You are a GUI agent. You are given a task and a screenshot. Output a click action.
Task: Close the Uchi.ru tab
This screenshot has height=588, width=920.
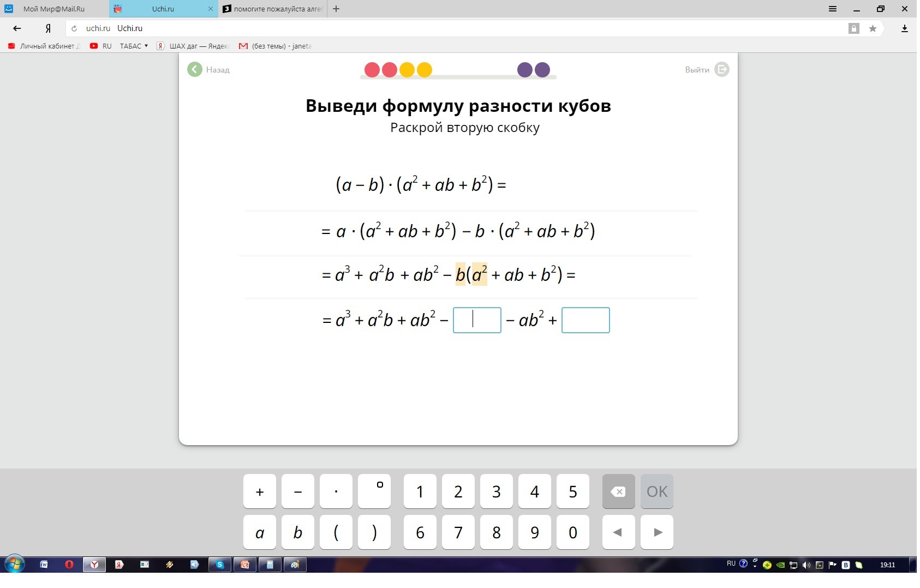(x=211, y=9)
